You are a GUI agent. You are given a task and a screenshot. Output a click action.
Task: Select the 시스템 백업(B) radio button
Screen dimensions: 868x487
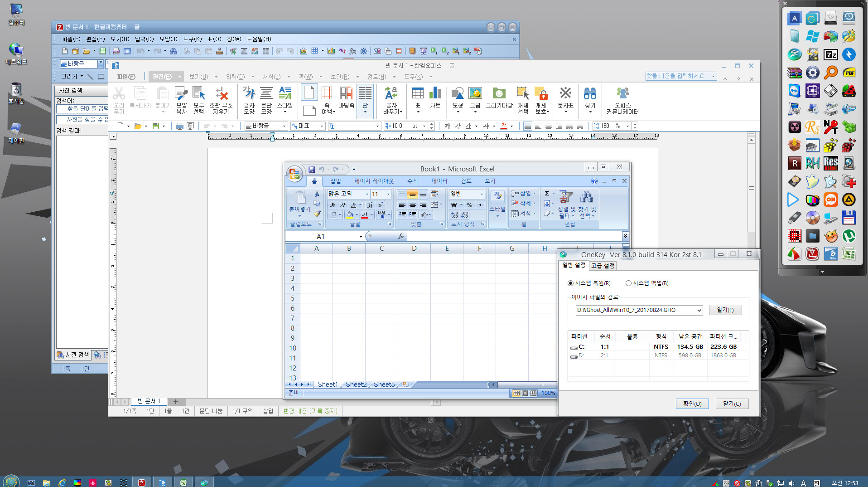(628, 283)
